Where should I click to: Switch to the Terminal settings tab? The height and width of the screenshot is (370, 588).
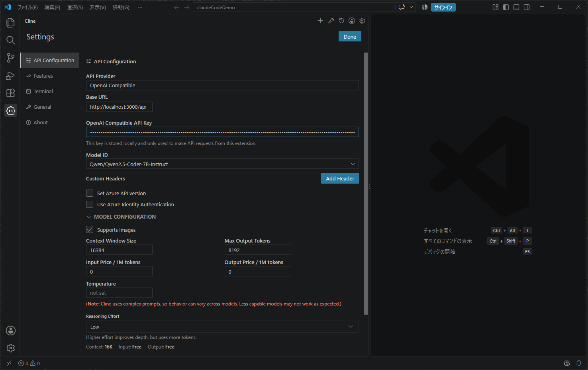(x=50, y=91)
